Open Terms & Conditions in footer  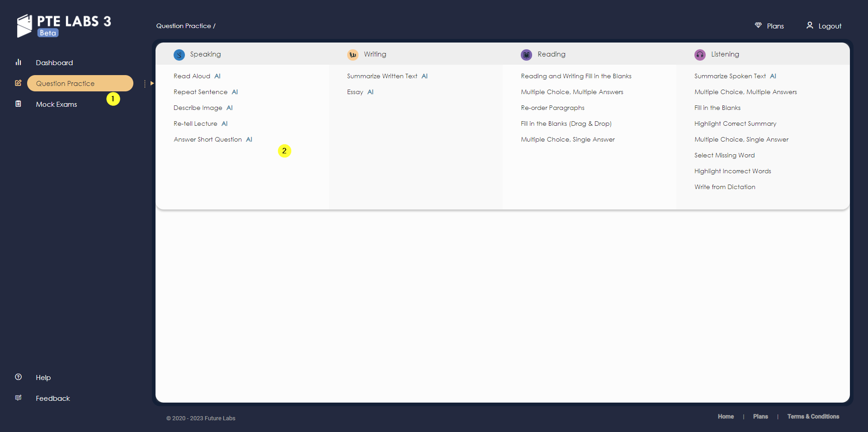coord(813,417)
